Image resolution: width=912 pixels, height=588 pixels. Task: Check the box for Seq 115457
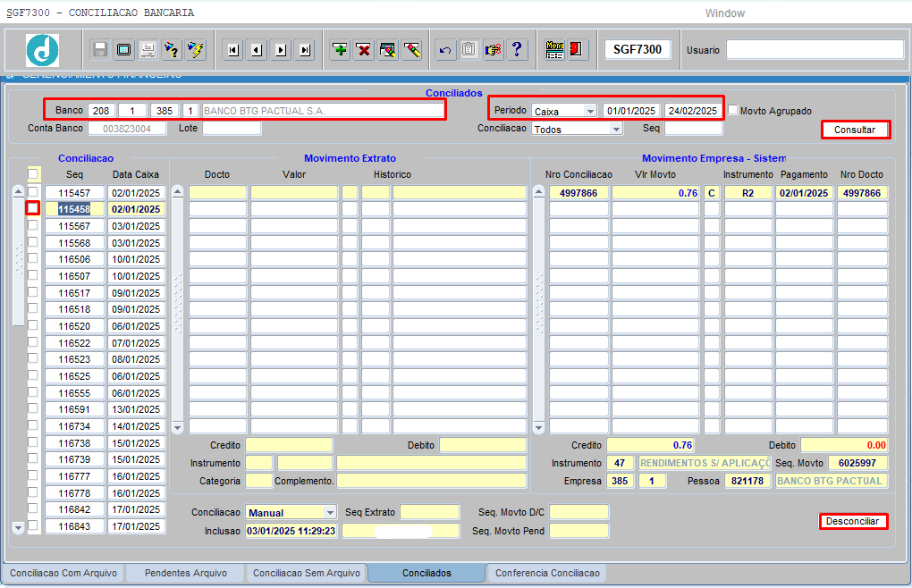[x=33, y=192]
